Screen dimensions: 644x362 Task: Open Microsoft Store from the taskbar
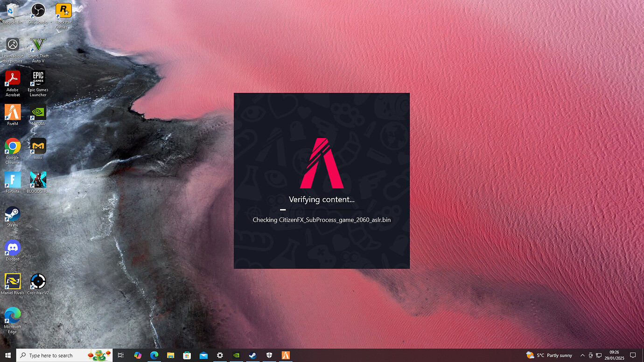coord(187,355)
